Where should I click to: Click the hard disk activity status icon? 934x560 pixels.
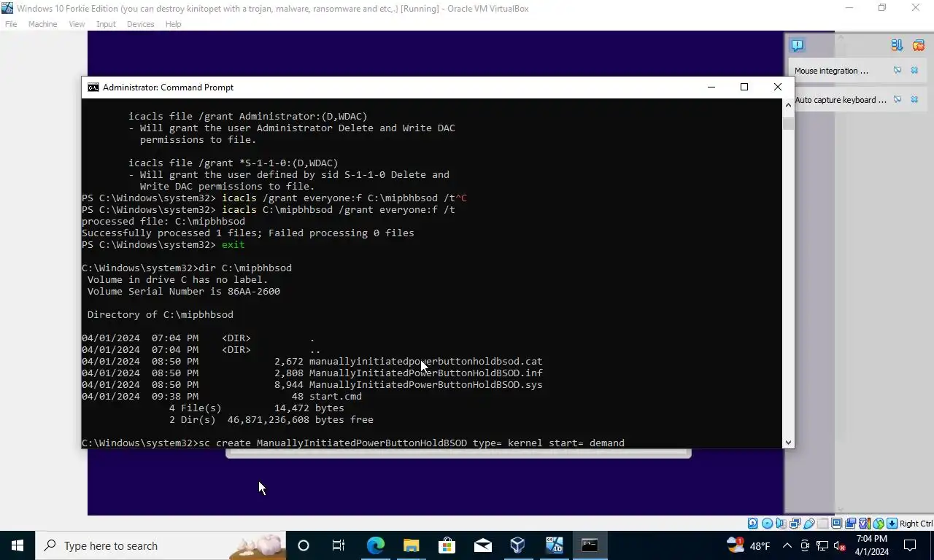[752, 524]
